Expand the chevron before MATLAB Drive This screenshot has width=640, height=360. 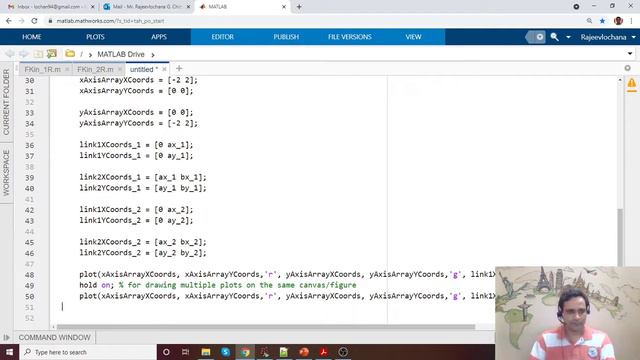click(x=90, y=55)
